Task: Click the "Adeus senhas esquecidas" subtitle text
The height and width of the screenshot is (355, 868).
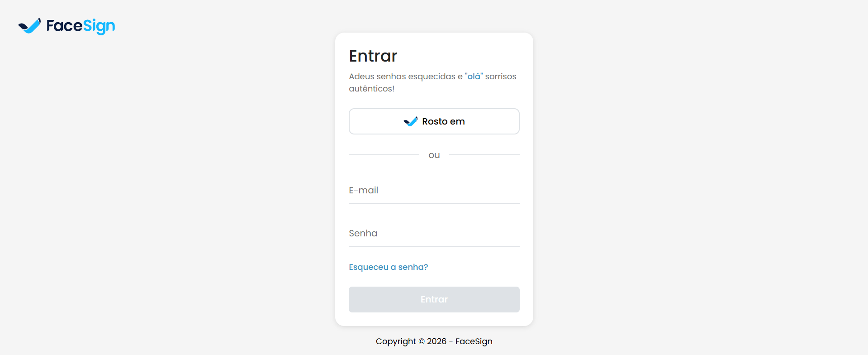Action: pos(402,77)
